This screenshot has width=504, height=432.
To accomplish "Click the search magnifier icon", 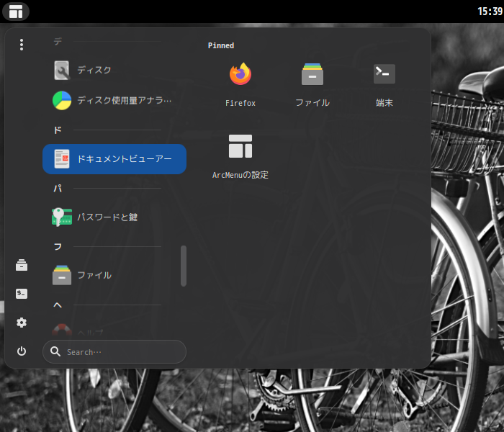I will coord(55,351).
